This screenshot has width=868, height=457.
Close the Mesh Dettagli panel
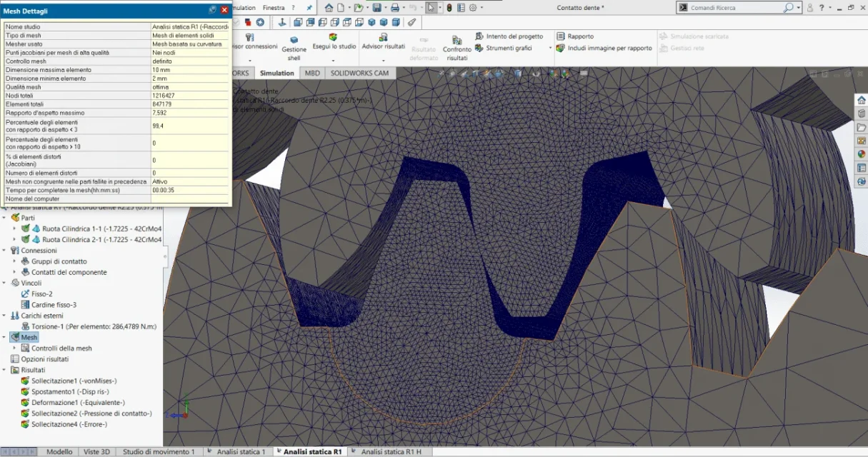224,10
